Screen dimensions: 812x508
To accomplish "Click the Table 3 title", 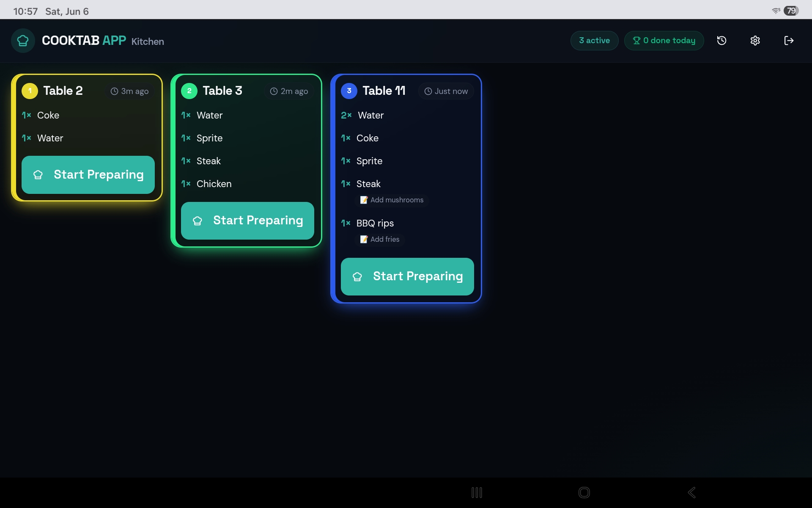I will (222, 91).
